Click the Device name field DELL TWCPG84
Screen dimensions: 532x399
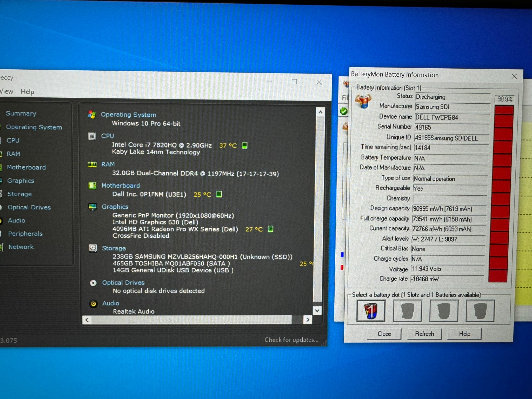pos(452,117)
